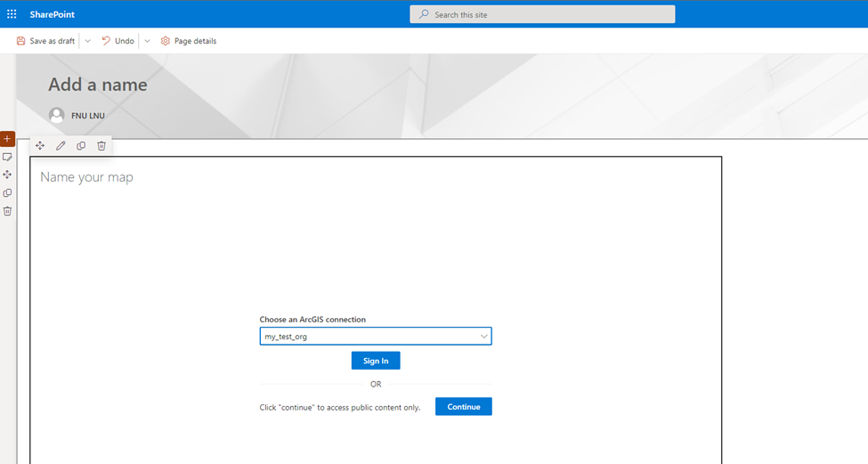
Task: Click the Undo button
Action: (x=118, y=41)
